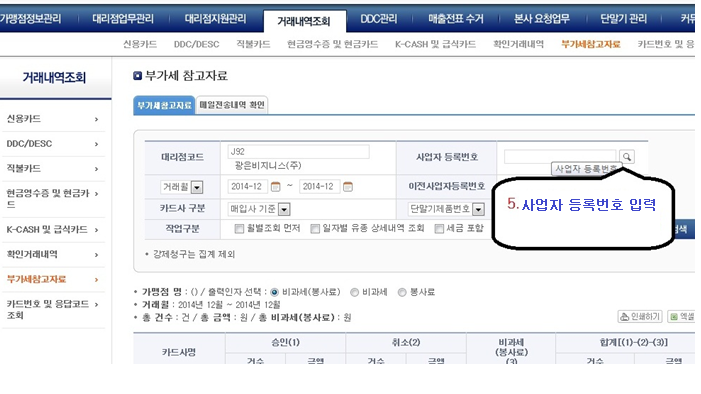
Task: Click the 광은비지니스(주) agency name text
Action: pyautogui.click(x=268, y=166)
